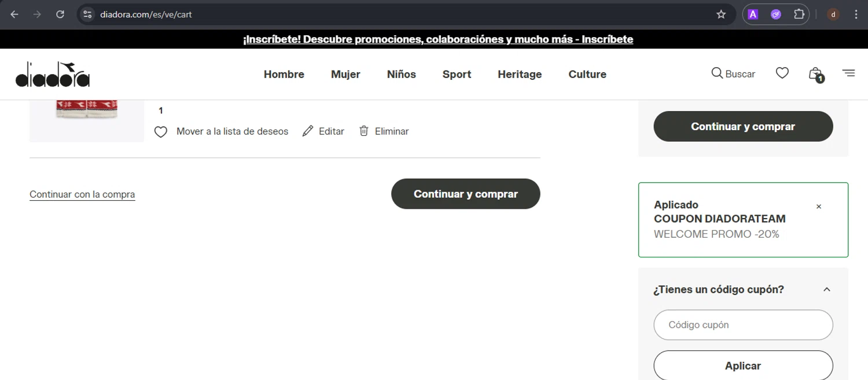
Task: Click the '¿Tienes un código cupón?' heading
Action: pos(719,289)
